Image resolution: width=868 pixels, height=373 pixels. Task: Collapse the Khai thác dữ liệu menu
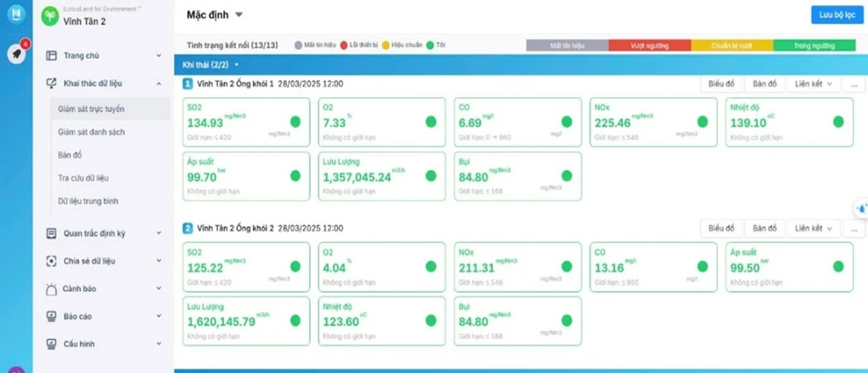point(158,84)
